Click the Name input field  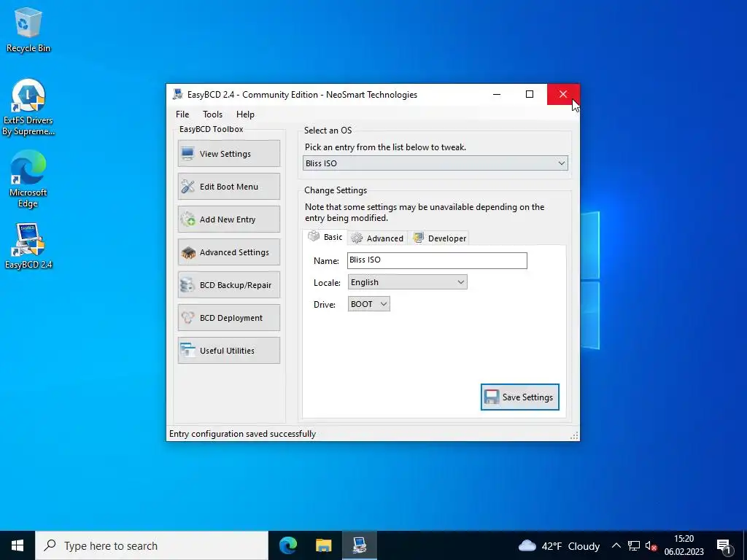coord(437,260)
